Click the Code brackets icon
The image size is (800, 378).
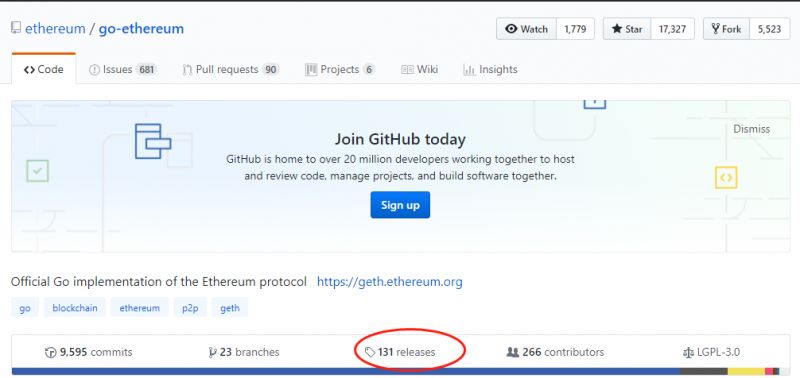coord(29,70)
